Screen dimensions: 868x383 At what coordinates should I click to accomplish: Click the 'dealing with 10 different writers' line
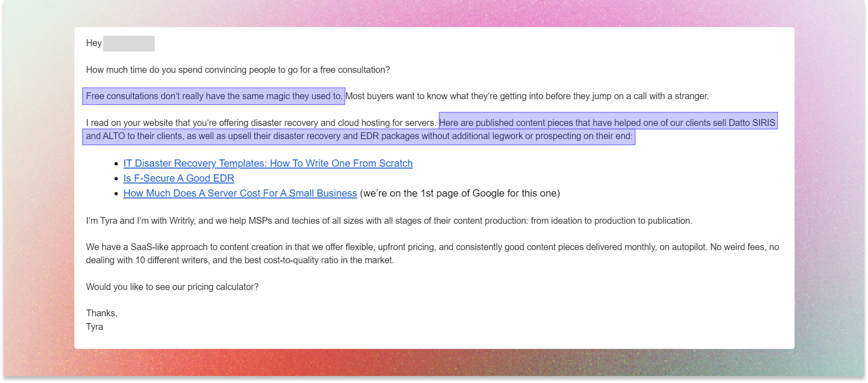tap(240, 260)
